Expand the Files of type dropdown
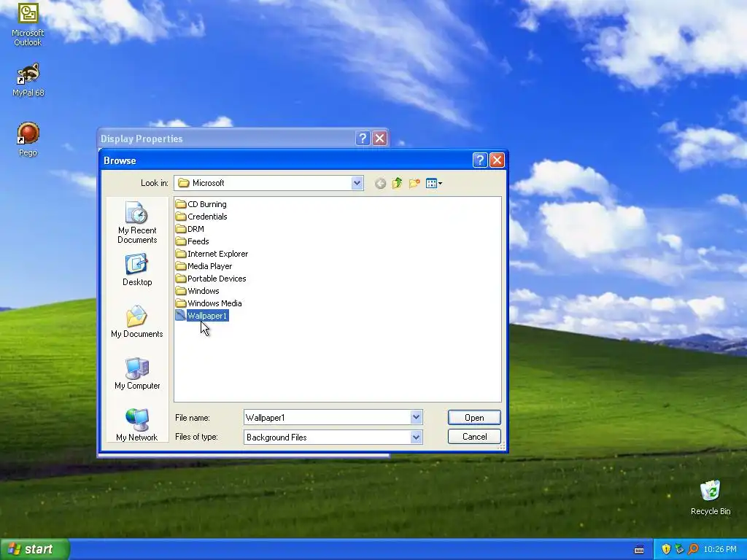The width and height of the screenshot is (747, 560). (x=416, y=437)
